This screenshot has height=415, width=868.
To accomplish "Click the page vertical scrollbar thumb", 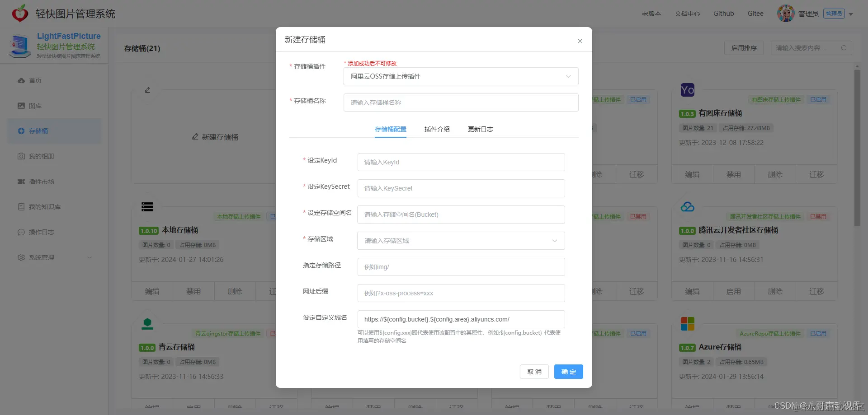I will 857,147.
